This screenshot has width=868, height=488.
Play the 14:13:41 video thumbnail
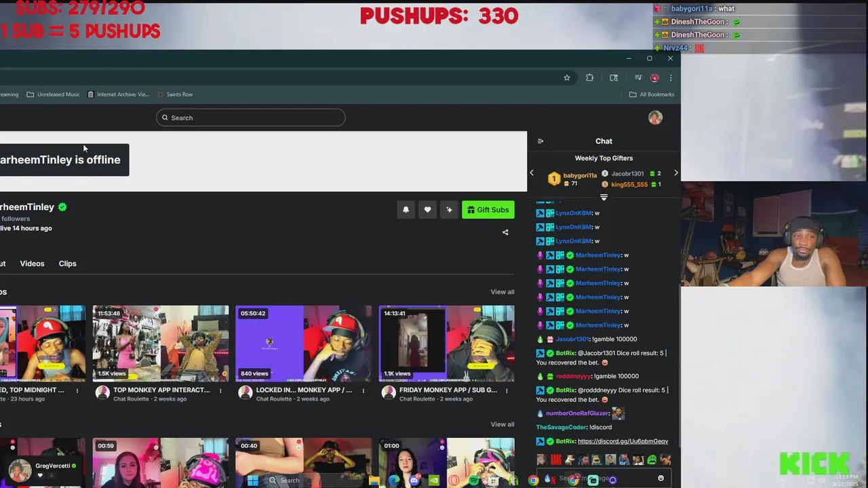pyautogui.click(x=447, y=343)
